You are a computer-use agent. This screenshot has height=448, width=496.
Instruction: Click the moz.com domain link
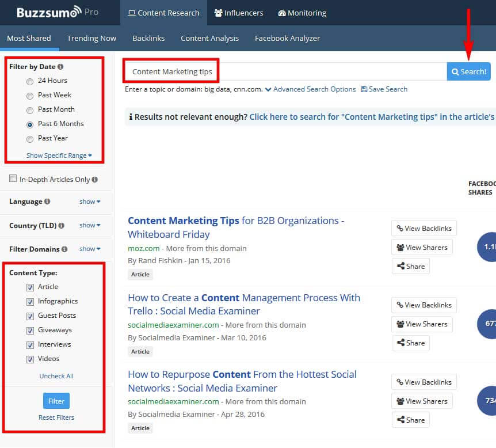[144, 249]
